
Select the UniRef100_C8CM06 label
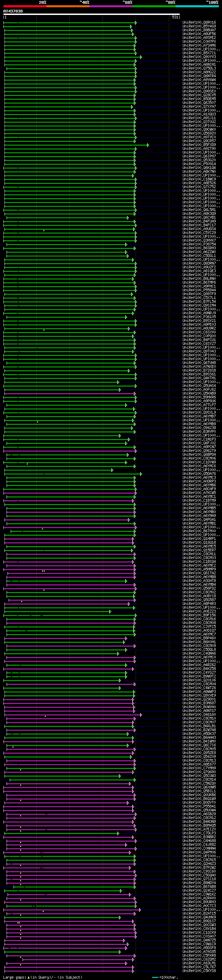tap(199, 459)
